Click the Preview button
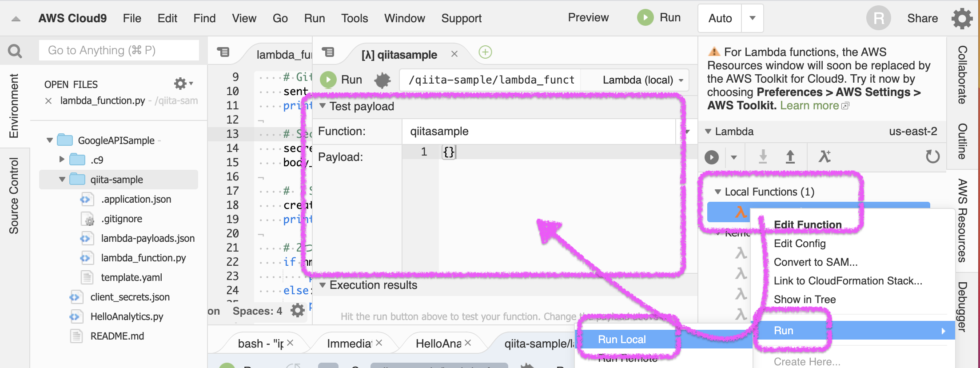Screen dimensions: 980x368 pyautogui.click(x=588, y=18)
